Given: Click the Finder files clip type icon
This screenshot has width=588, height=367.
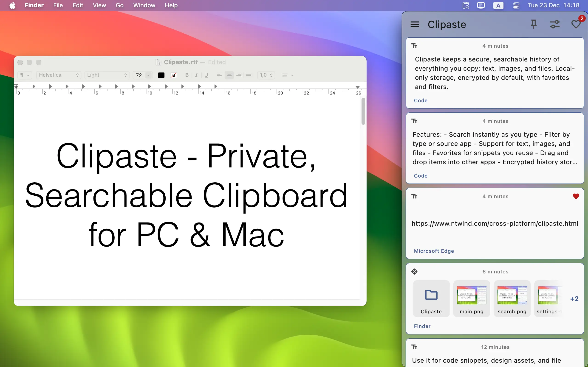Looking at the screenshot, I should click(414, 271).
